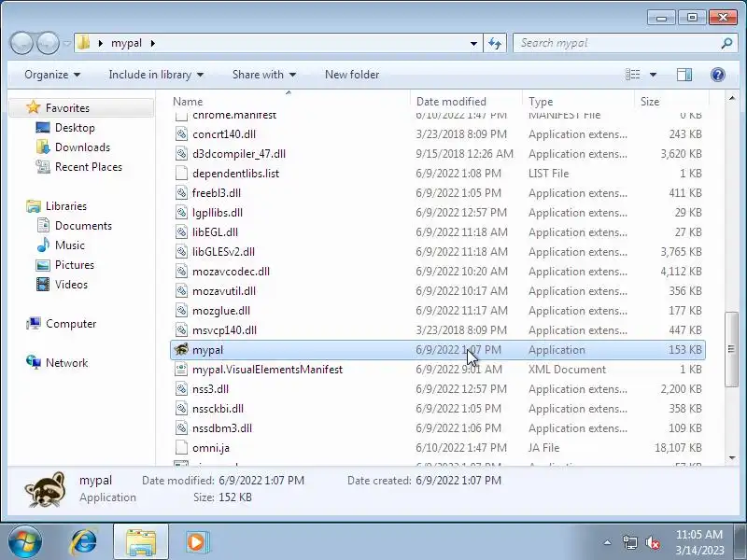Select the mozavcodec.dll file icon
The image size is (747, 560).
181,272
